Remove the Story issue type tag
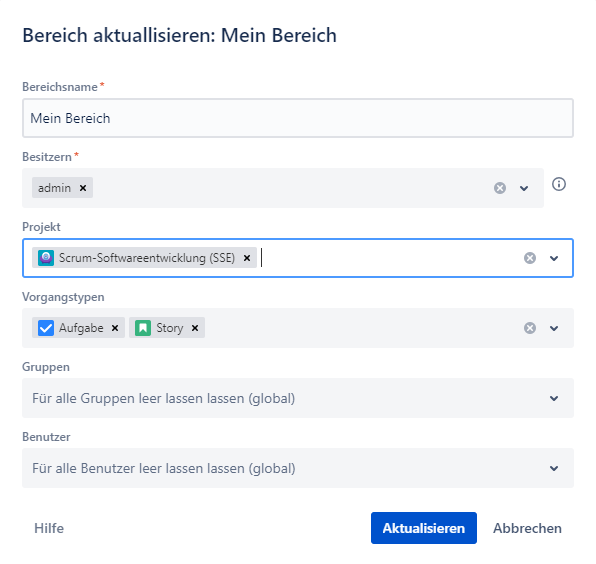The image size is (596, 564). click(195, 328)
